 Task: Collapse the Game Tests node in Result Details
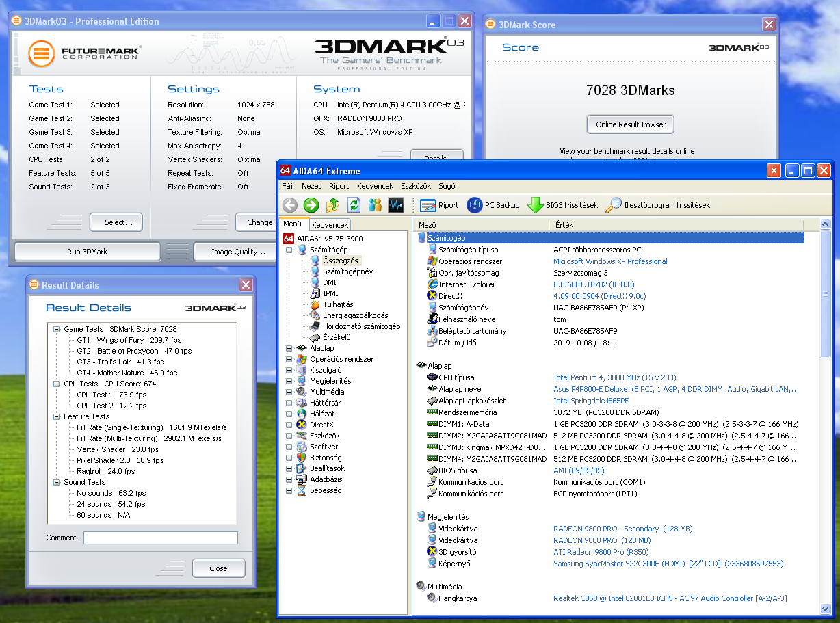tap(57, 329)
